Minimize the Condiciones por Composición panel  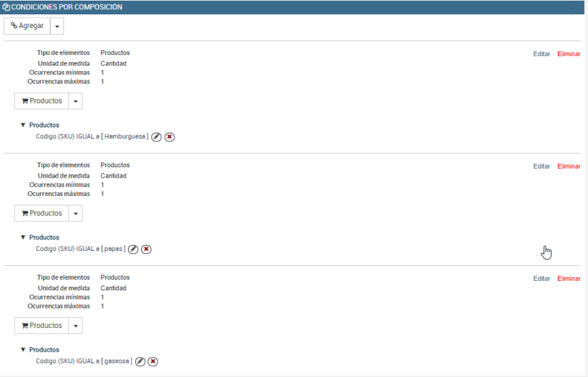[x=572, y=8]
